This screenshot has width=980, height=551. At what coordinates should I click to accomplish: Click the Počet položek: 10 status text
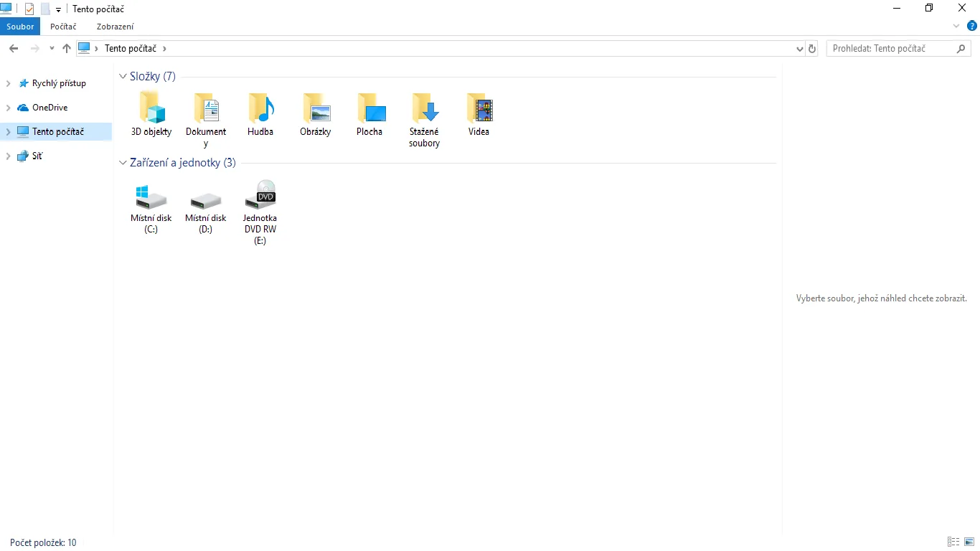[x=43, y=542]
